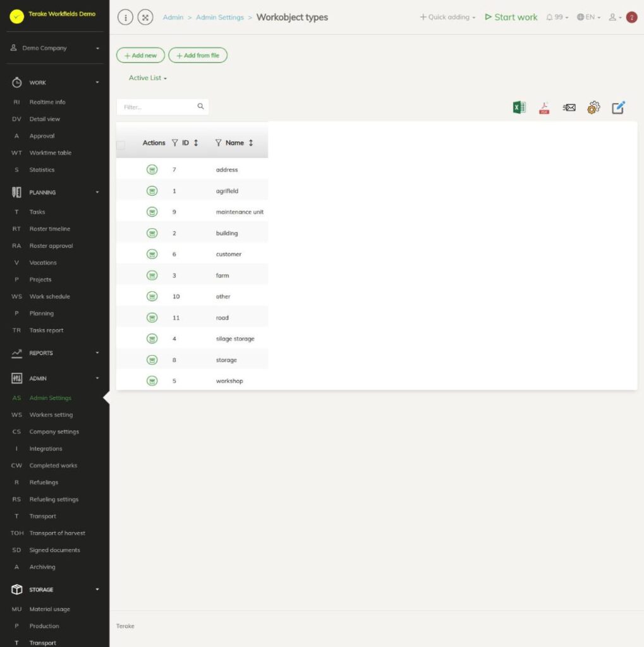Click the Start work button

coord(511,17)
